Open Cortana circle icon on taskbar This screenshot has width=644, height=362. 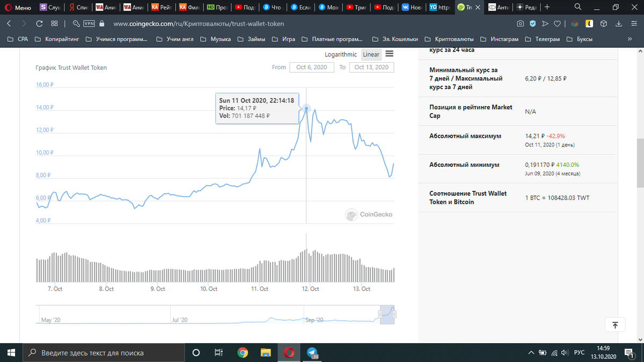coord(196,352)
